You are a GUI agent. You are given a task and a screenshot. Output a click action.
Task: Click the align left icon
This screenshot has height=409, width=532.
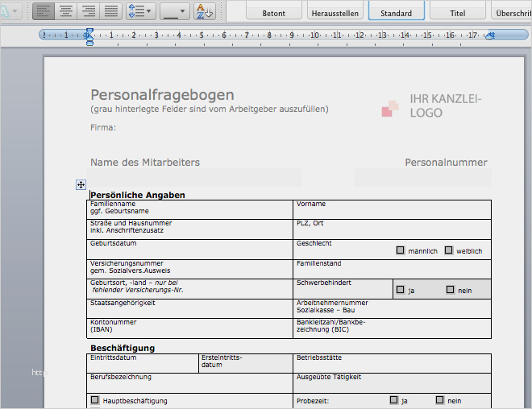tap(43, 11)
